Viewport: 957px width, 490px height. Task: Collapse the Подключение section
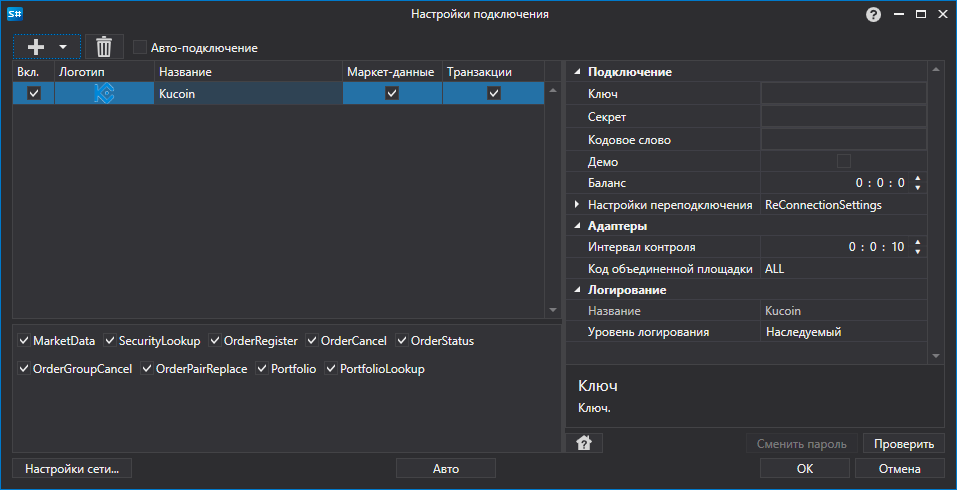577,72
